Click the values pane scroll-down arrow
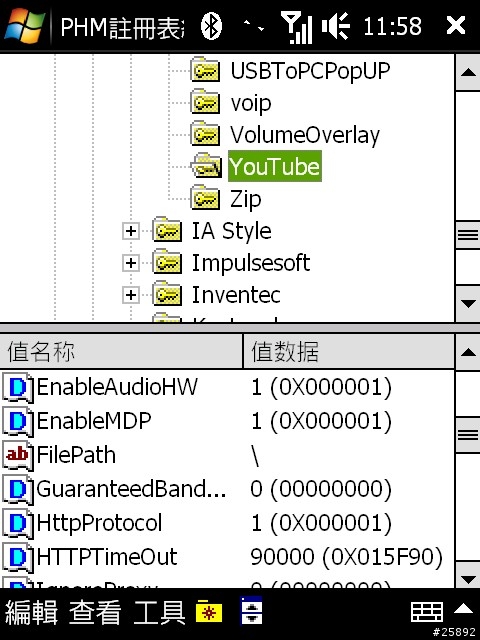 click(x=468, y=579)
